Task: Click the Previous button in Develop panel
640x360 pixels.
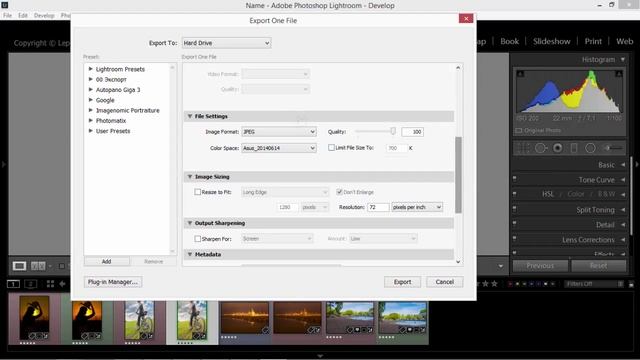Action: click(x=540, y=266)
